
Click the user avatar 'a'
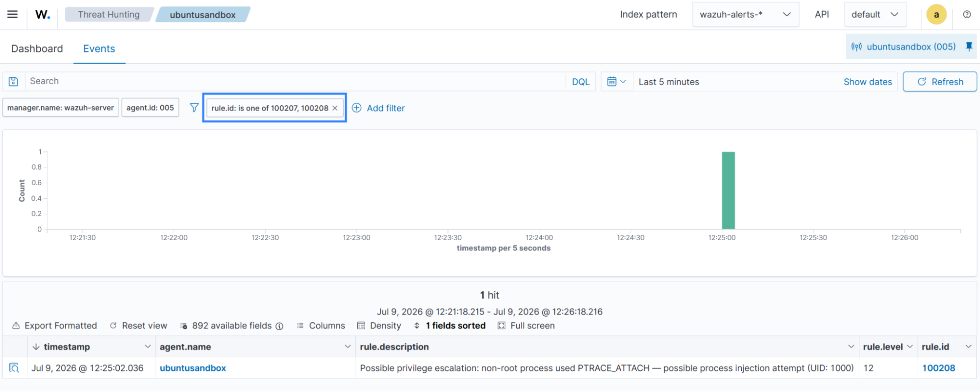pos(936,14)
